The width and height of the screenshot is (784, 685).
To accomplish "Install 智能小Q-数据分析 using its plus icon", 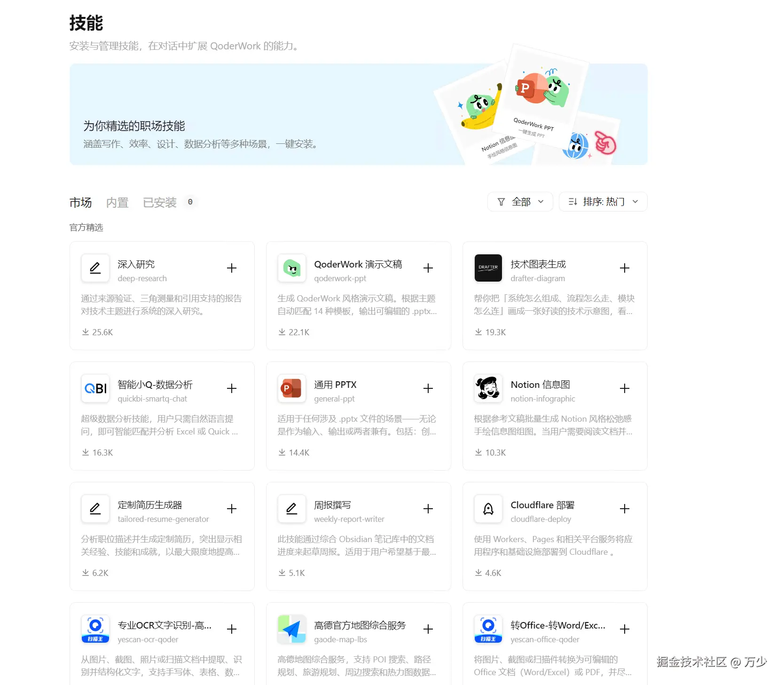I will (x=232, y=388).
